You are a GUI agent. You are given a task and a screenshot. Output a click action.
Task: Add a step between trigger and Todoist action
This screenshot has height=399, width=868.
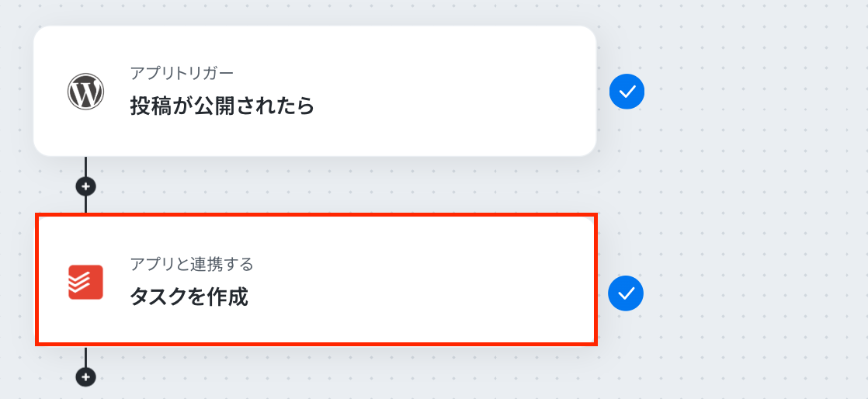click(85, 186)
